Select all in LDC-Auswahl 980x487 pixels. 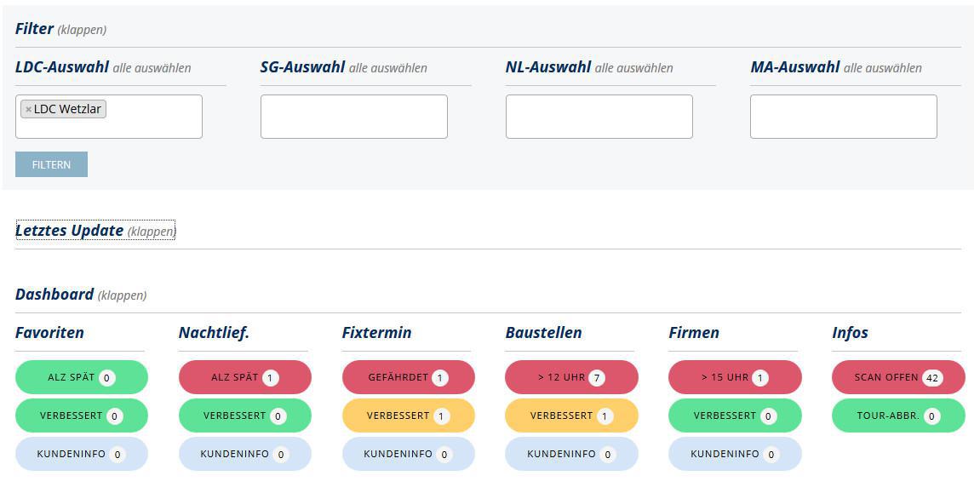[152, 68]
